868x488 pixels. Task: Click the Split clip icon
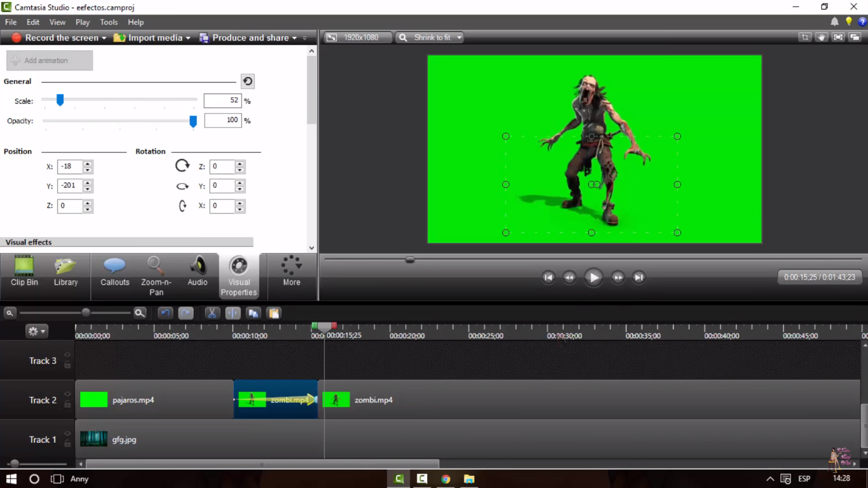tap(233, 313)
